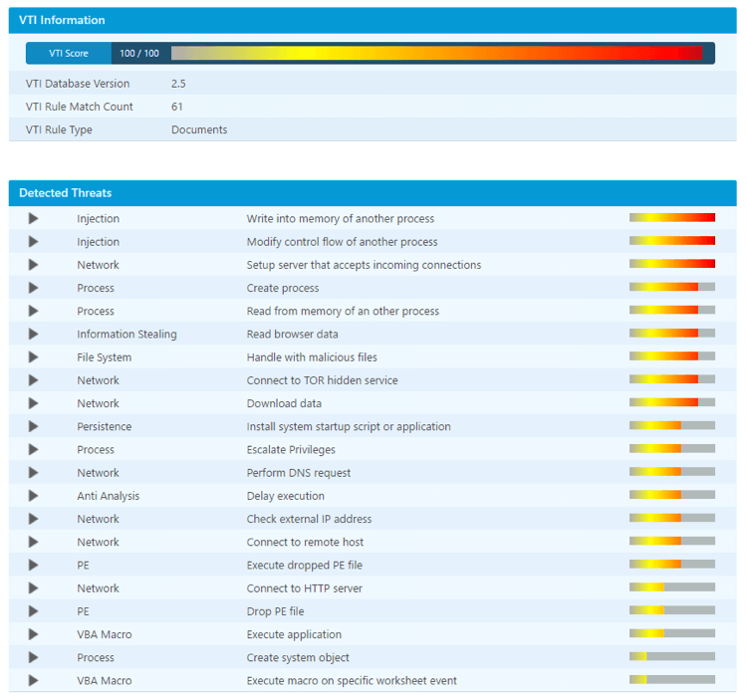Click 'Connect to remote host' text
Viewport: 747px width, 700px height.
305,542
